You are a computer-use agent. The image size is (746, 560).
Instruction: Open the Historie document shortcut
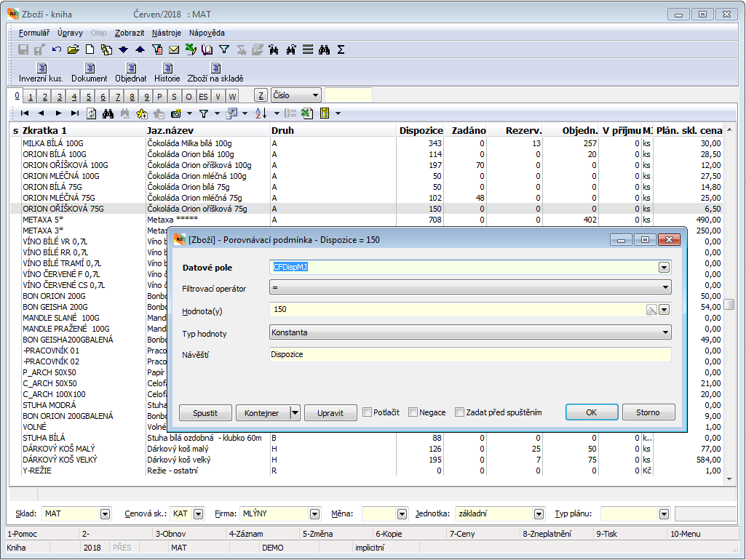pos(167,72)
